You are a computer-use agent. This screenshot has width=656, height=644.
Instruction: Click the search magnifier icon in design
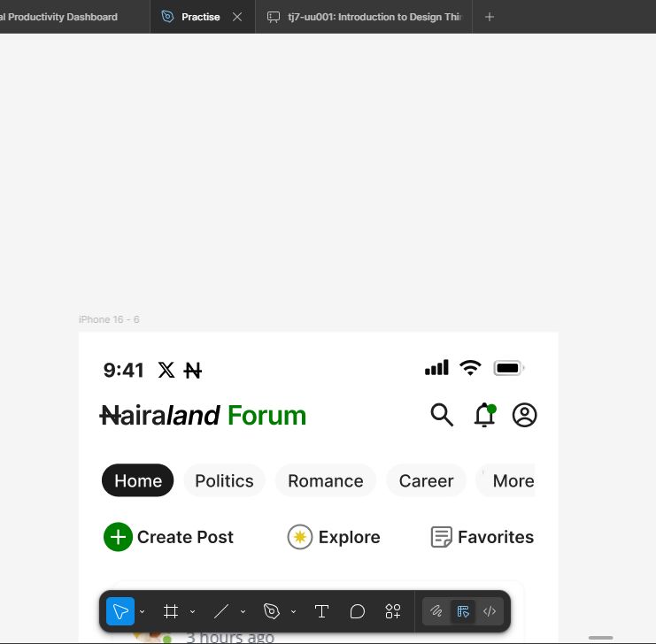coord(442,415)
